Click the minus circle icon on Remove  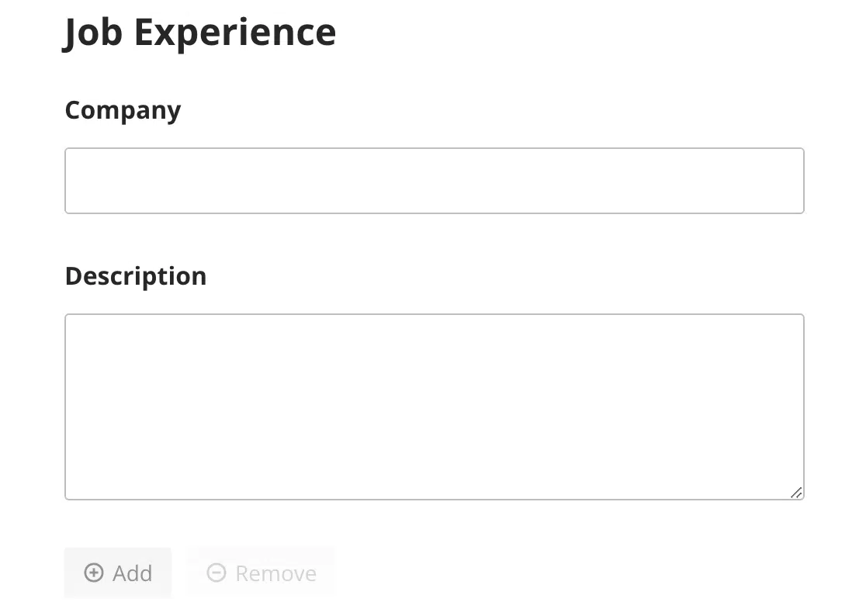click(216, 573)
